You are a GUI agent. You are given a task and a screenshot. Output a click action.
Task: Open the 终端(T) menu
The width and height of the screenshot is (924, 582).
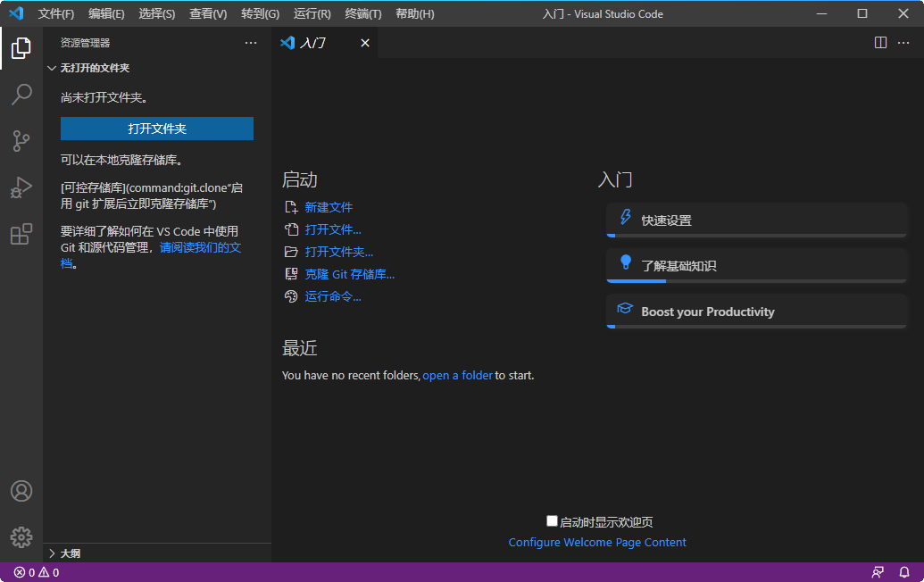pyautogui.click(x=362, y=13)
